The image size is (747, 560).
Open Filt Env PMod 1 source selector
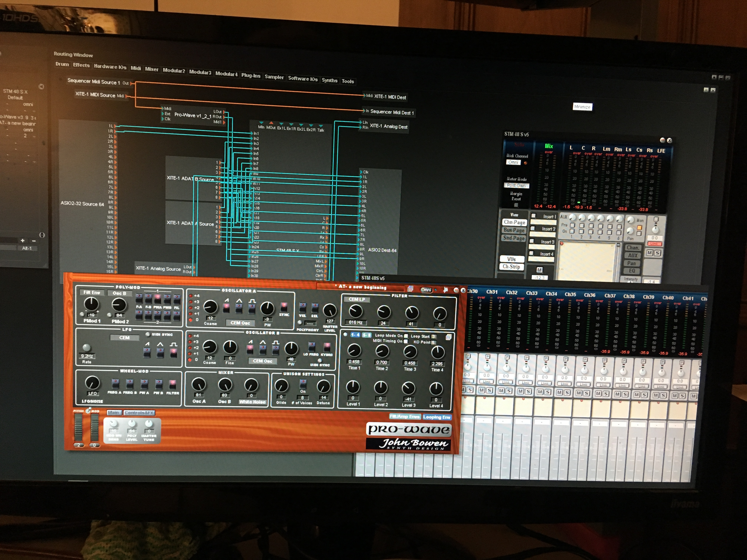[92, 292]
